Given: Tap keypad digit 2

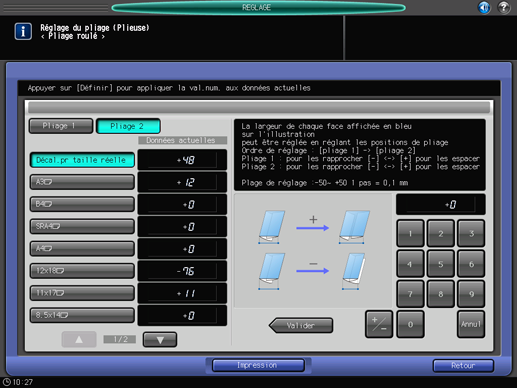Looking at the screenshot, I should 441,233.
